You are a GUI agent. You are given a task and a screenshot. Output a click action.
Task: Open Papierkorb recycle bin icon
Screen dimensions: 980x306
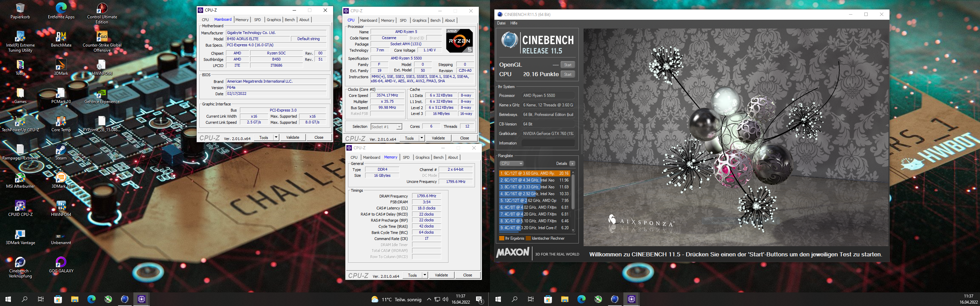20,11
